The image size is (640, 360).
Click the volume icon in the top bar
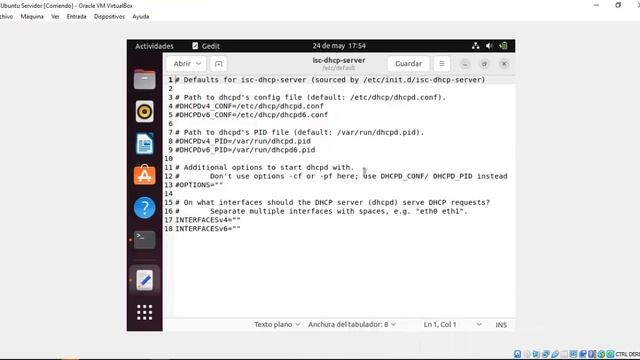point(489,46)
